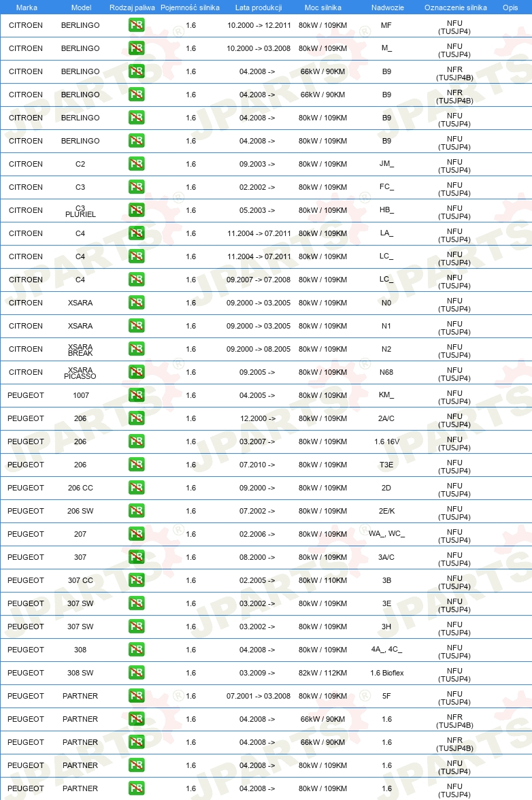Select the production date '07.2010 ->'

coord(257,464)
